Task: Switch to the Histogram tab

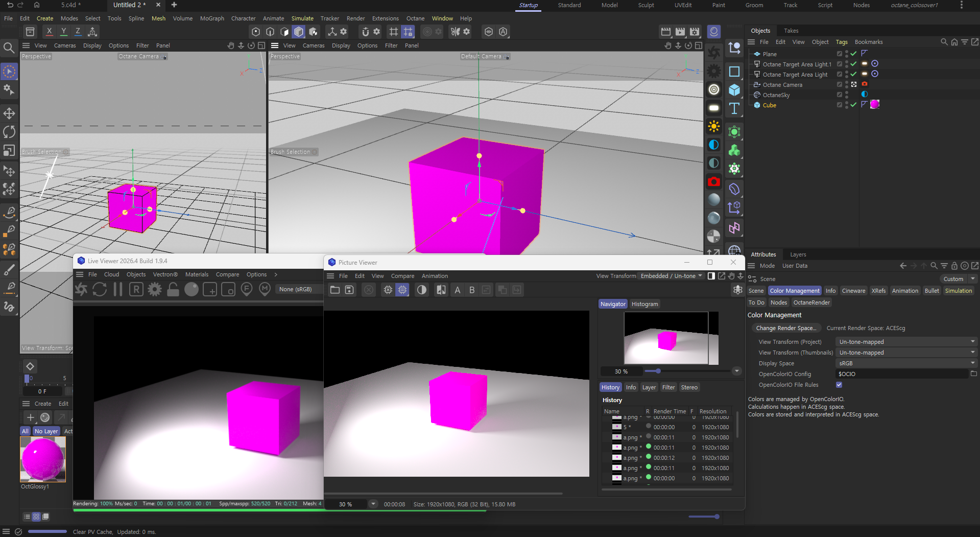Action: (644, 304)
